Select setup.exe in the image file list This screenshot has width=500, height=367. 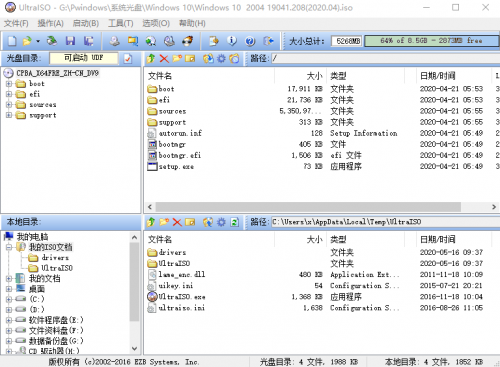pos(176,166)
